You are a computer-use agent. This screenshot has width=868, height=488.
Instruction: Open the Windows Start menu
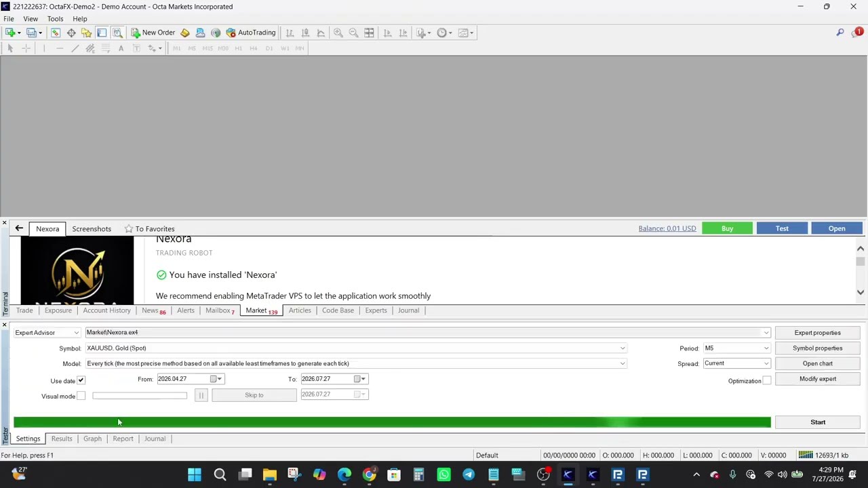195,474
